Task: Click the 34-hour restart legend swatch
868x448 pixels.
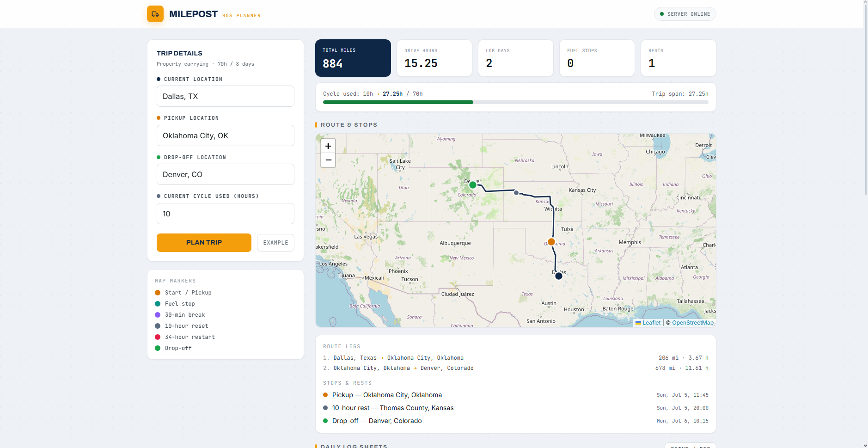Action: (x=158, y=337)
